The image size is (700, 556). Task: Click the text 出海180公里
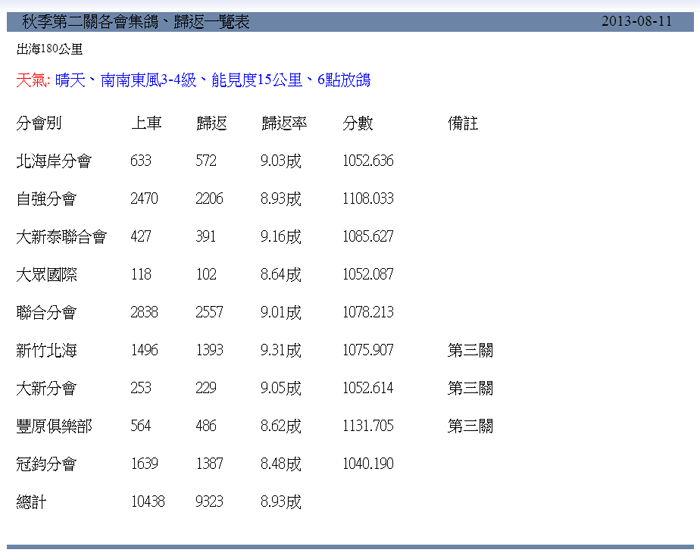tap(50, 49)
